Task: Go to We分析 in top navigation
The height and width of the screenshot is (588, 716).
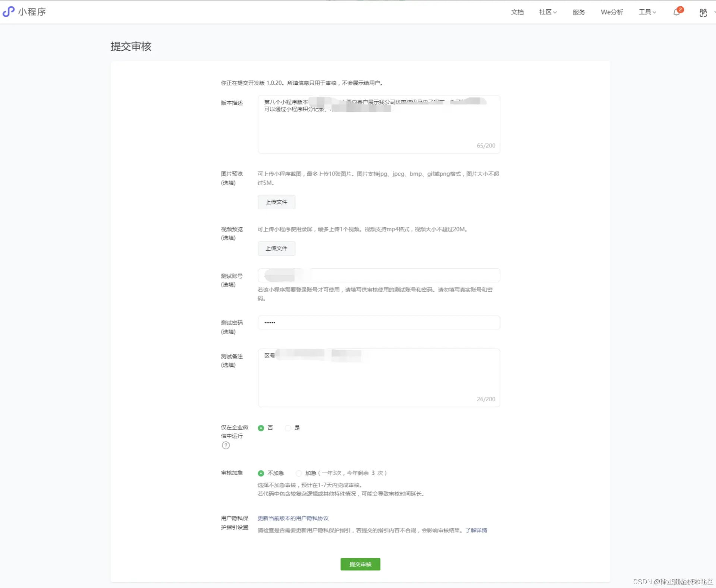Action: tap(612, 12)
